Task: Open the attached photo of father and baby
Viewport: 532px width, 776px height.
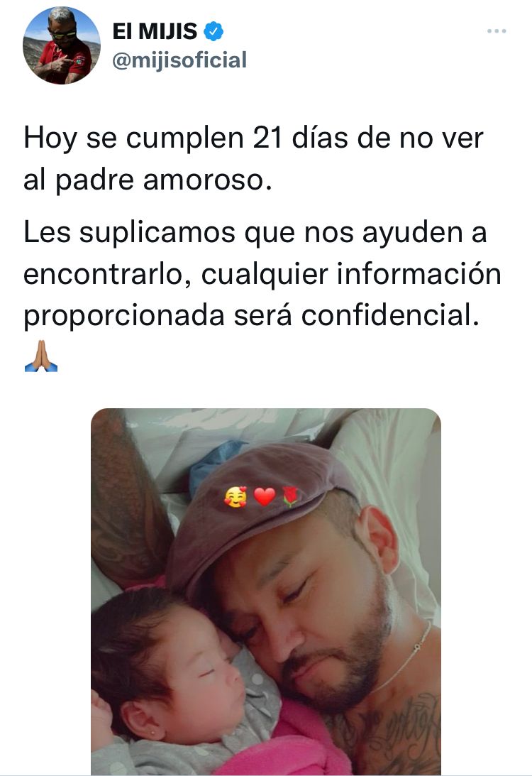Action: pyautogui.click(x=266, y=592)
